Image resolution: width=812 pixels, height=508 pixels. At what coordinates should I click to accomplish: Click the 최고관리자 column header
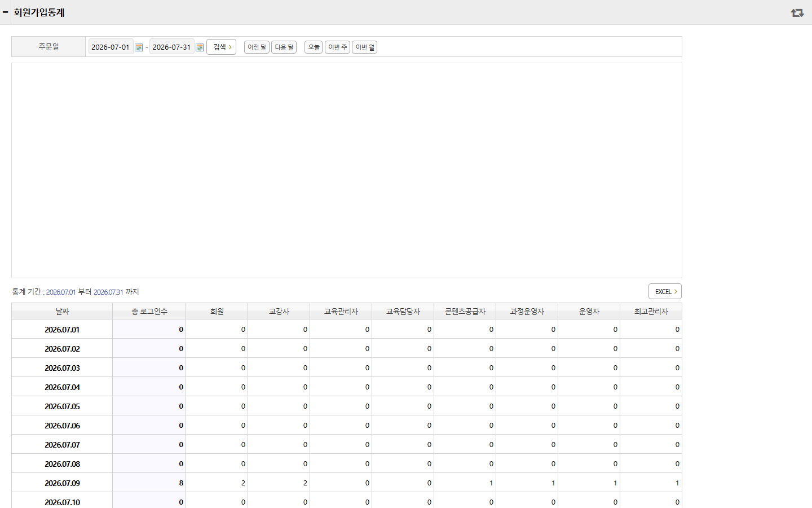(651, 312)
